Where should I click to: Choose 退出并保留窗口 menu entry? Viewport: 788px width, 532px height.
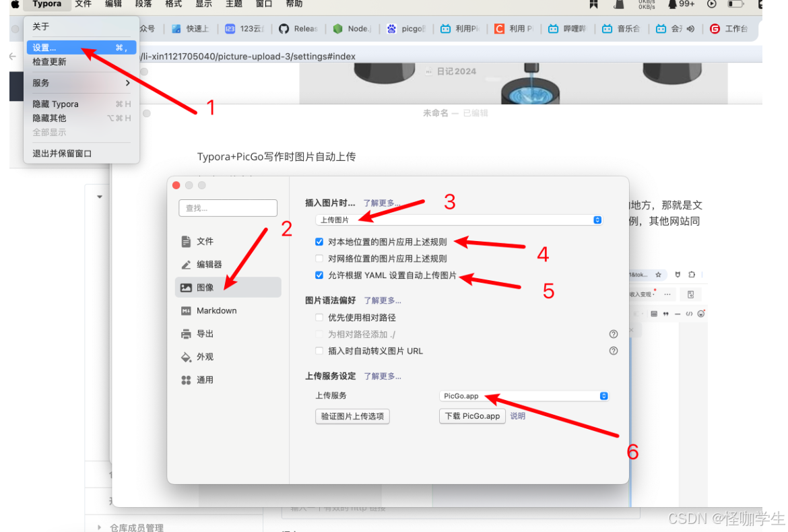81,154
